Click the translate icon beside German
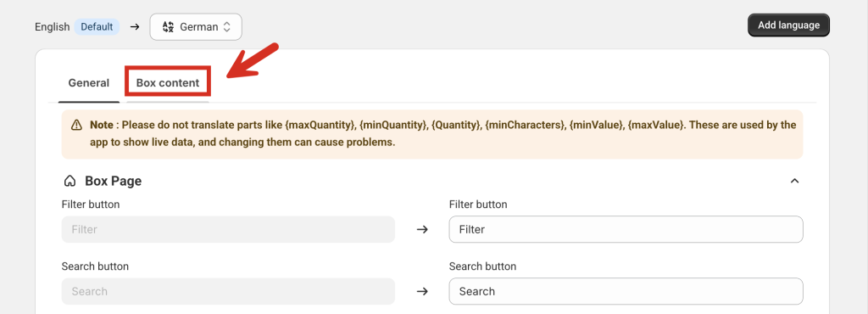Viewport: 868px width, 314px height. click(169, 27)
